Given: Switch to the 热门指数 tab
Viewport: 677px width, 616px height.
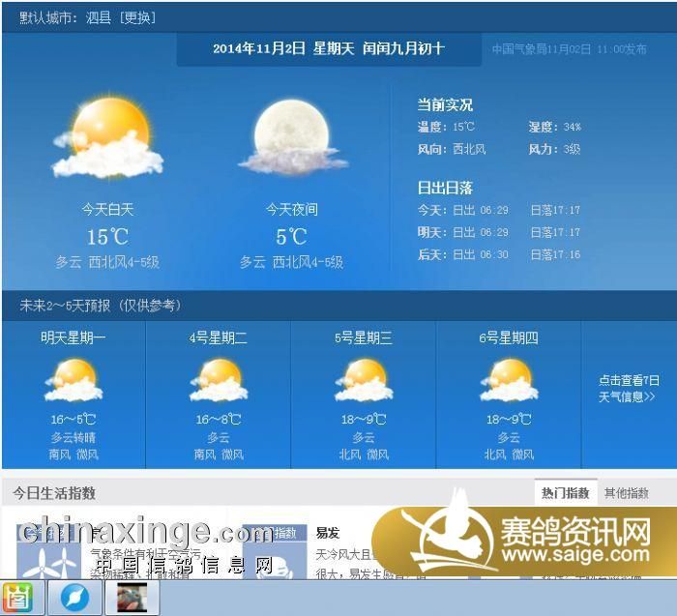Looking at the screenshot, I should 565,493.
